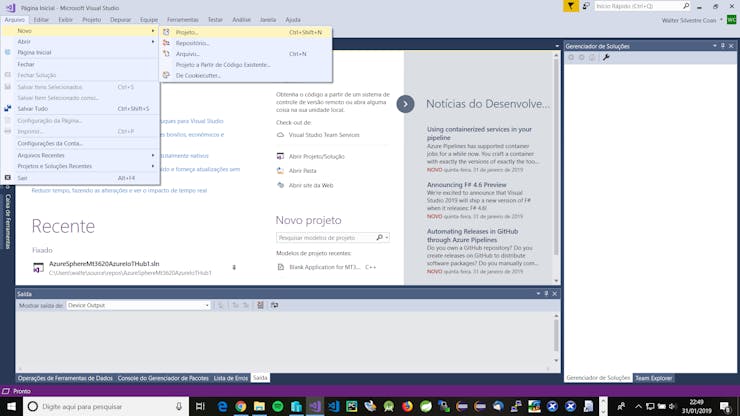This screenshot has height=416, width=740.
Task: Switch to Team Explorer tab
Action: (653, 378)
